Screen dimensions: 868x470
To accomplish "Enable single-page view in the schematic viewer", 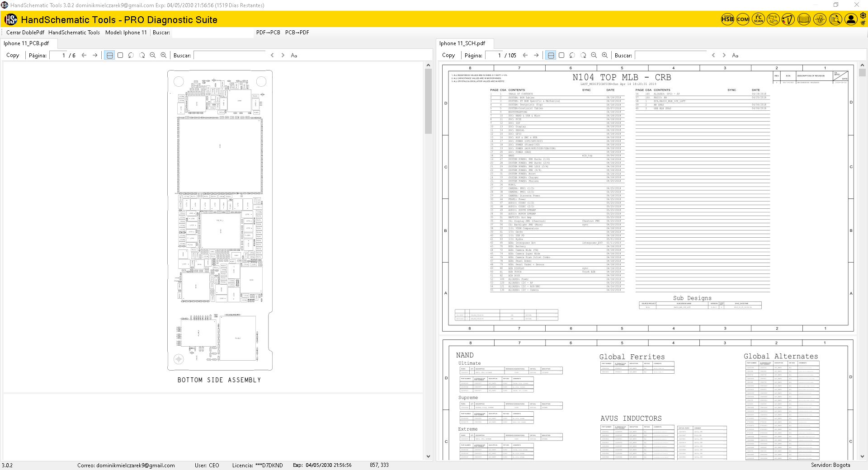I will pyautogui.click(x=561, y=55).
